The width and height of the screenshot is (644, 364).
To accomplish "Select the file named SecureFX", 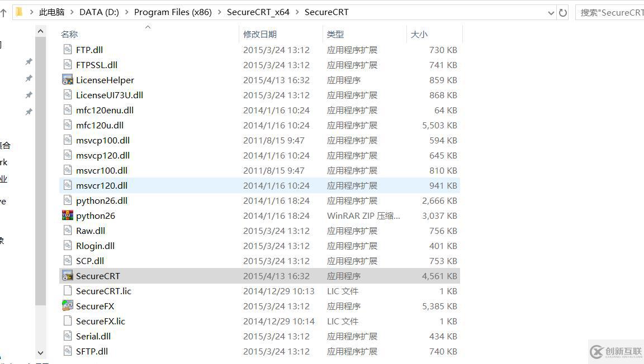I will (95, 306).
